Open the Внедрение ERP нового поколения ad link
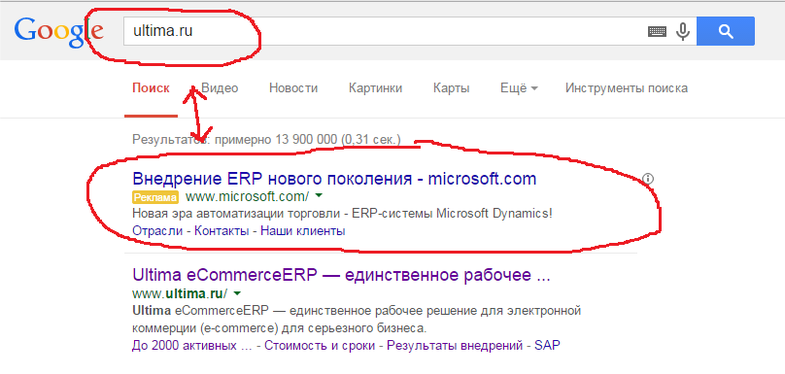This screenshot has width=785, height=374. 334,179
